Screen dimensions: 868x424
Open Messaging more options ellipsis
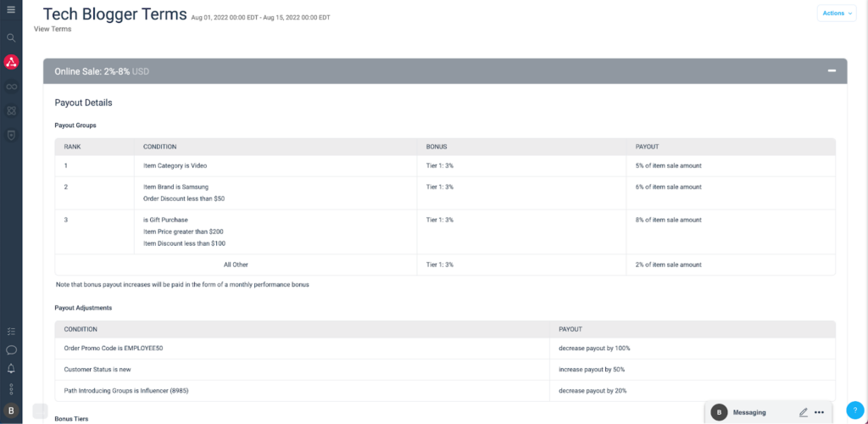pyautogui.click(x=819, y=412)
